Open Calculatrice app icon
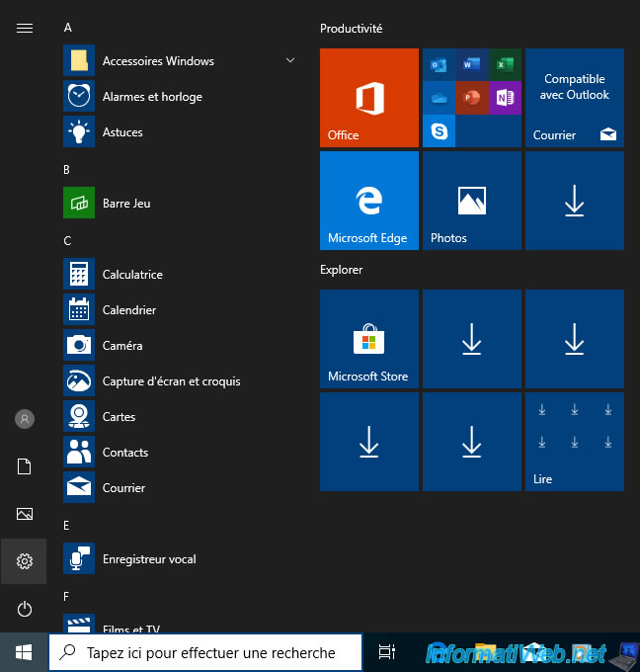Screen dimensions: 640x672 pos(79,274)
